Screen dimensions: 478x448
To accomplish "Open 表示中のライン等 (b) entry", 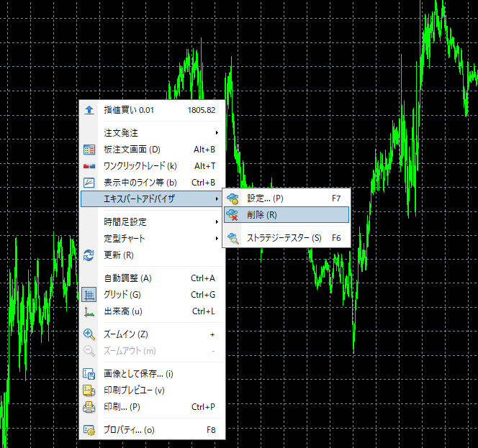I will (x=152, y=183).
